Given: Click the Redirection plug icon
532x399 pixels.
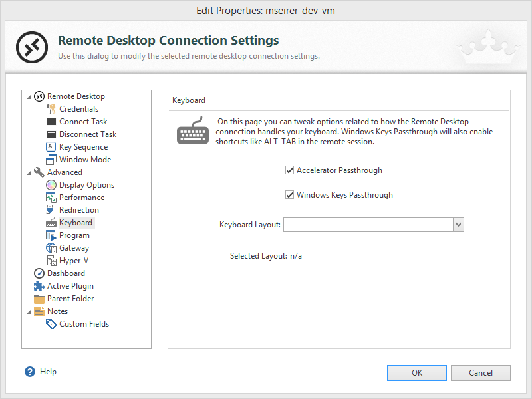Looking at the screenshot, I should click(51, 210).
